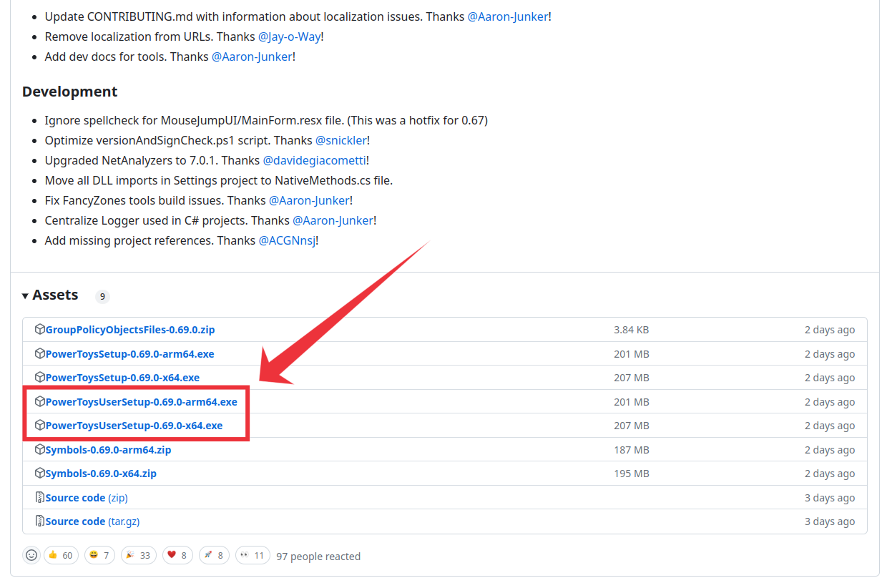Collapse the Assets section
Viewport: 887px width, 588px height.
point(56,295)
